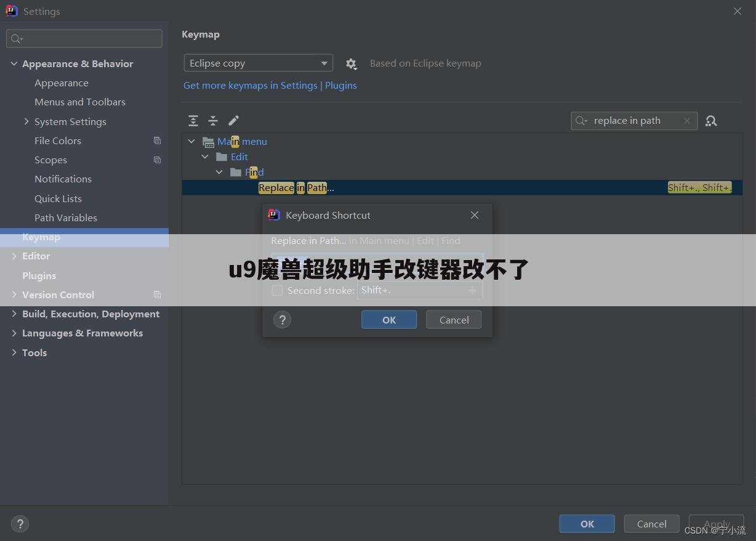Collapse Appearance & Behavior section
The width and height of the screenshot is (756, 541).
pos(14,63)
